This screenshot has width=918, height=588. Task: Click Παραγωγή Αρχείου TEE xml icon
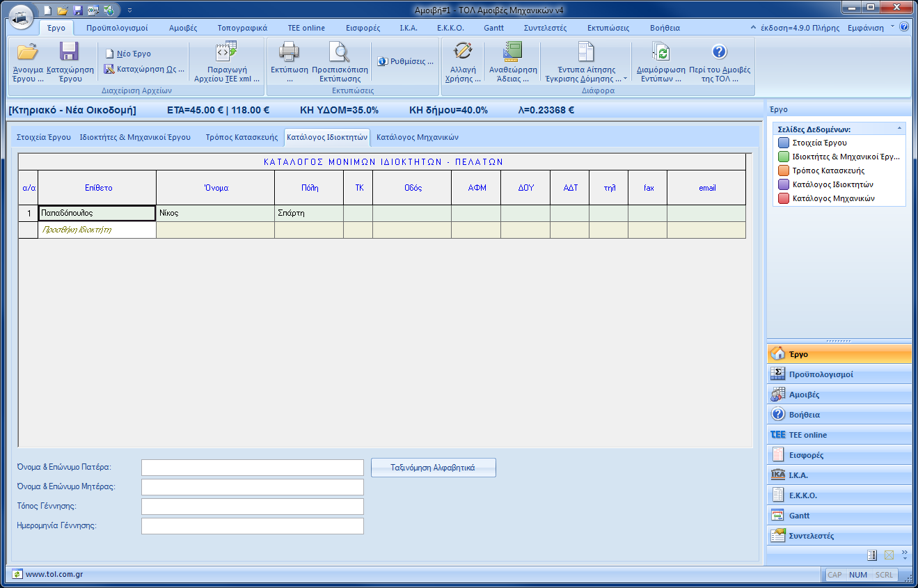click(226, 51)
